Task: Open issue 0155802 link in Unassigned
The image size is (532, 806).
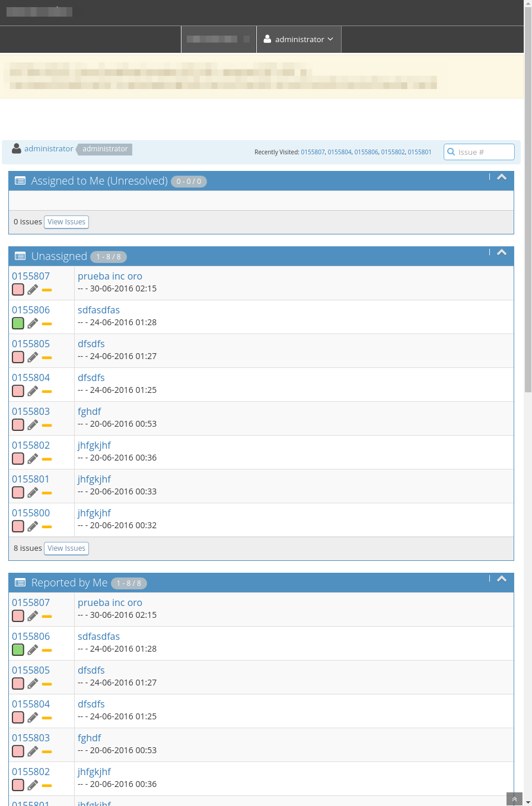Action: click(31, 446)
